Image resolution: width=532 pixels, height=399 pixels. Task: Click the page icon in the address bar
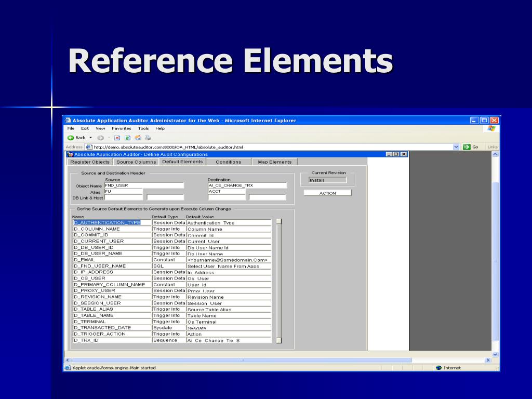88,147
